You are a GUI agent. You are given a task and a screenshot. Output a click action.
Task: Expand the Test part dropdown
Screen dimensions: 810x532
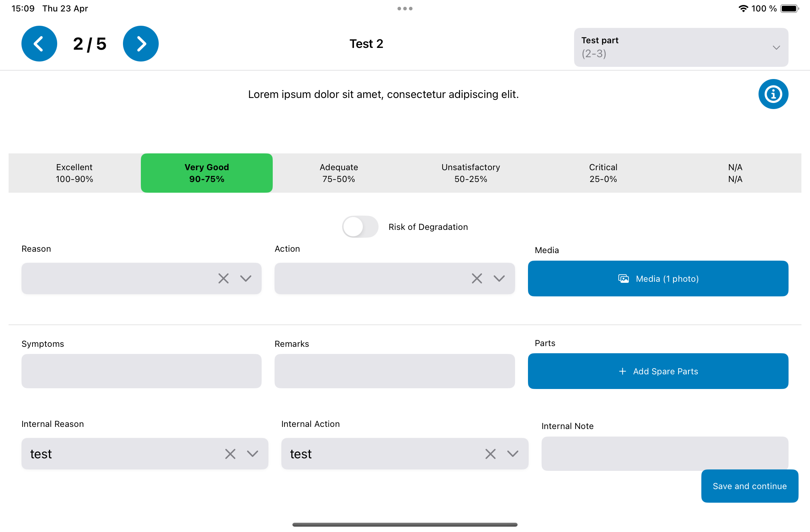click(x=776, y=47)
